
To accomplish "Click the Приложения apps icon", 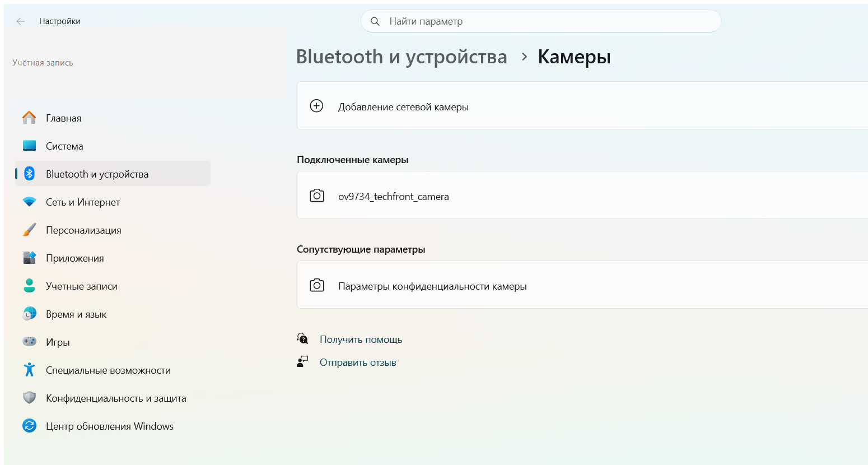I will [x=29, y=258].
